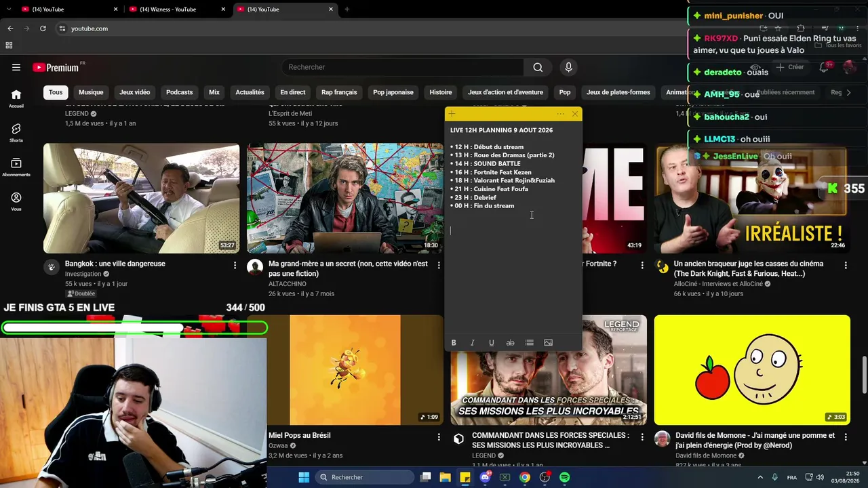This screenshot has height=488, width=868.
Task: Filter feed by Podcasts chip
Action: point(180,92)
